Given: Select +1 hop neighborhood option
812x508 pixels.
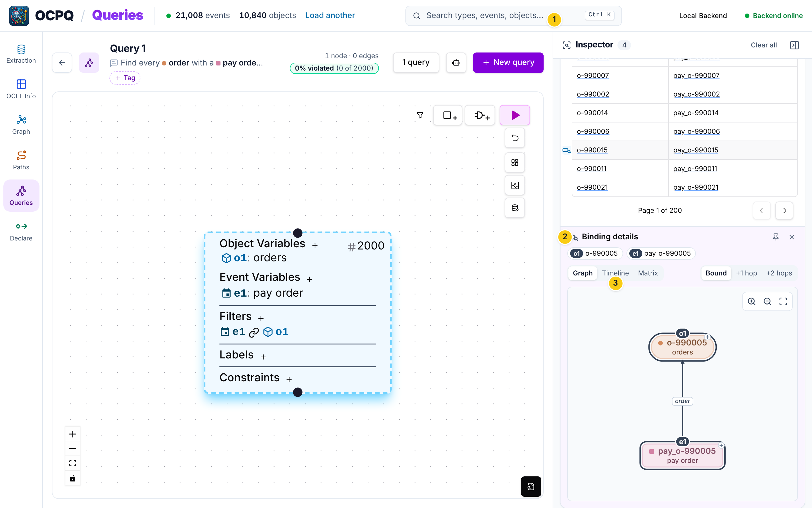Looking at the screenshot, I should click(746, 273).
